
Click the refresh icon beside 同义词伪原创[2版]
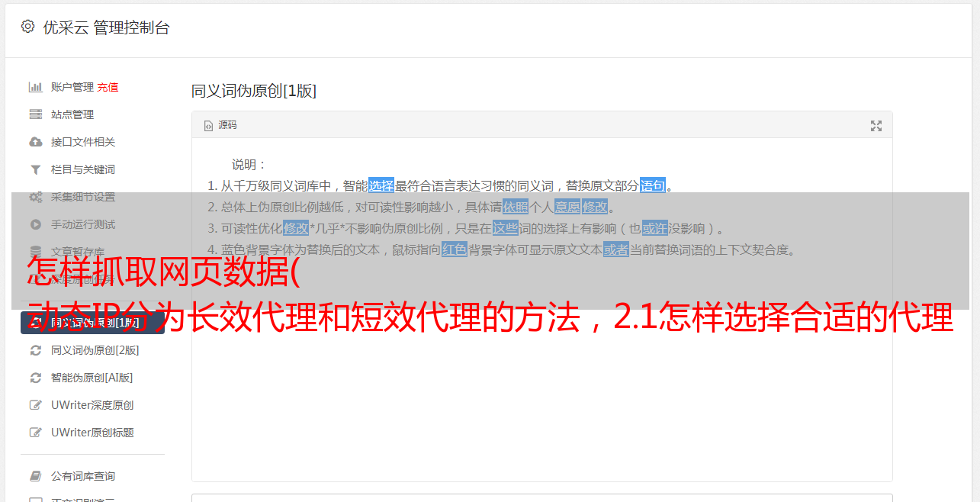[35, 350]
